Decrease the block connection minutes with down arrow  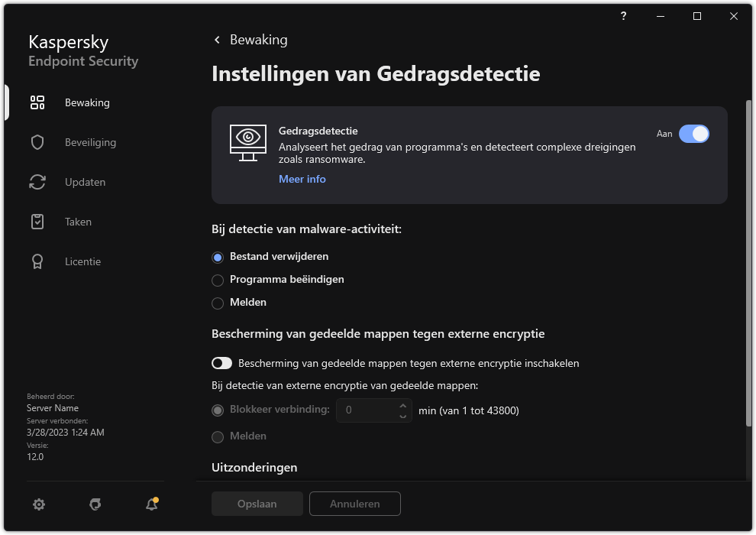click(x=403, y=415)
